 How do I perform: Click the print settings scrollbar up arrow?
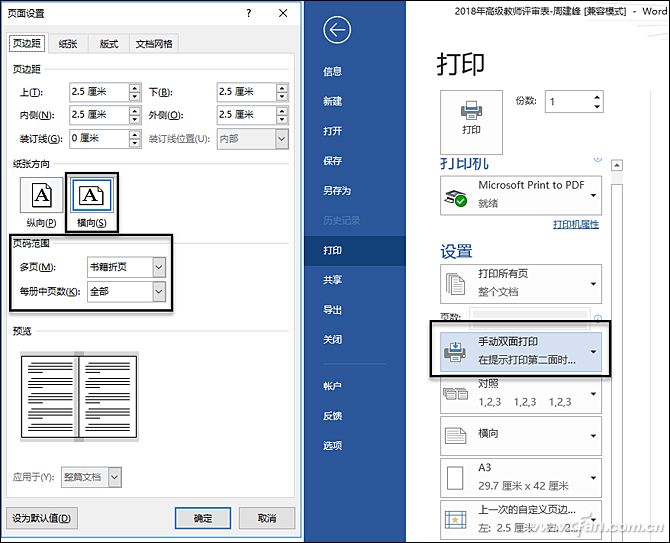coord(617,165)
